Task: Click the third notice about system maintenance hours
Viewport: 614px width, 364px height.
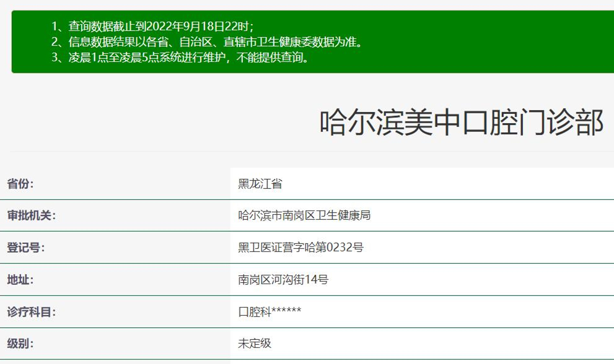Action: 180,58
